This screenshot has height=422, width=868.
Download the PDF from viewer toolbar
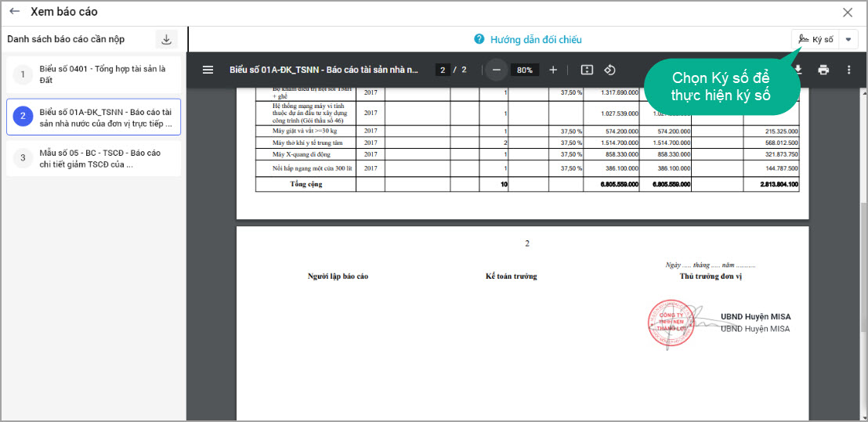coord(798,70)
